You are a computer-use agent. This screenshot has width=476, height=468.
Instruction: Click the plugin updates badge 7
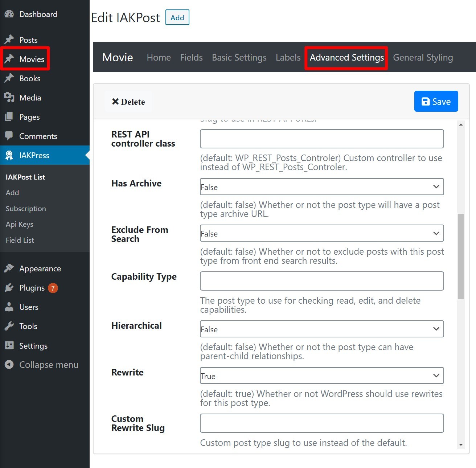coord(53,288)
